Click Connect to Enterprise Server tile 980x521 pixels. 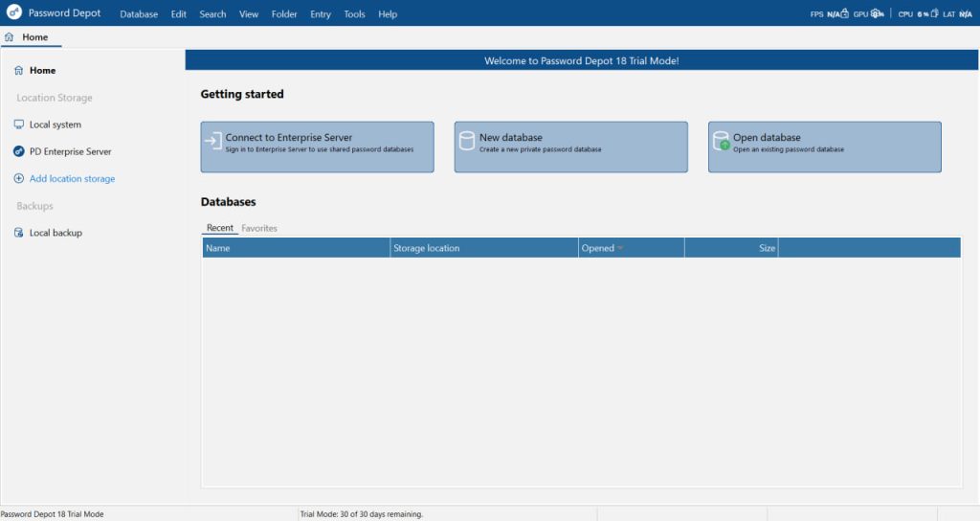click(317, 147)
